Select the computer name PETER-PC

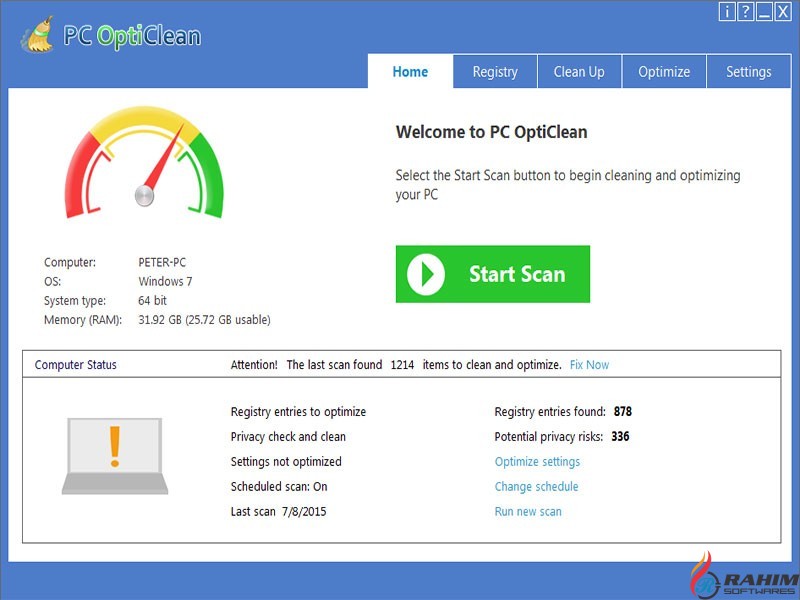[x=162, y=262]
